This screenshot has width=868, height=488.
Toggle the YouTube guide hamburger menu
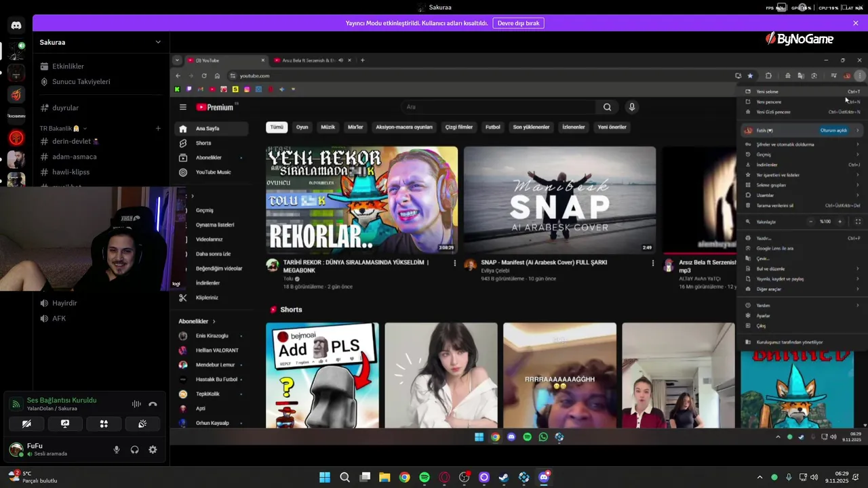(182, 107)
